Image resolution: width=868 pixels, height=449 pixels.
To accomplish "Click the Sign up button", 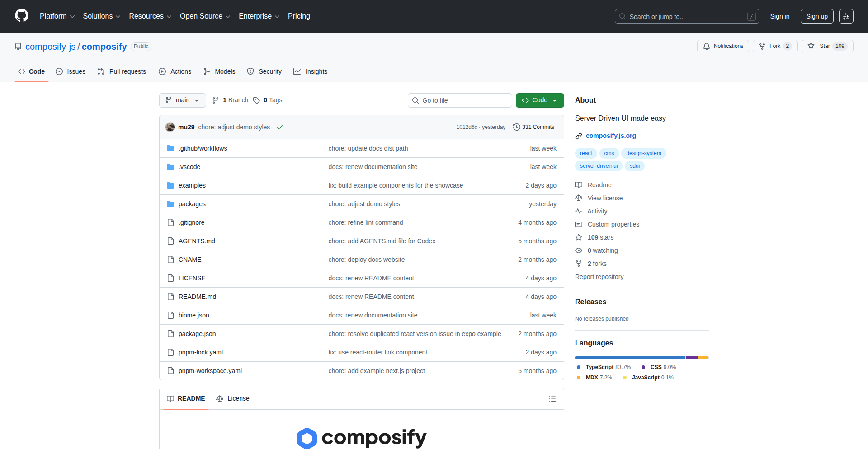I will (x=816, y=16).
